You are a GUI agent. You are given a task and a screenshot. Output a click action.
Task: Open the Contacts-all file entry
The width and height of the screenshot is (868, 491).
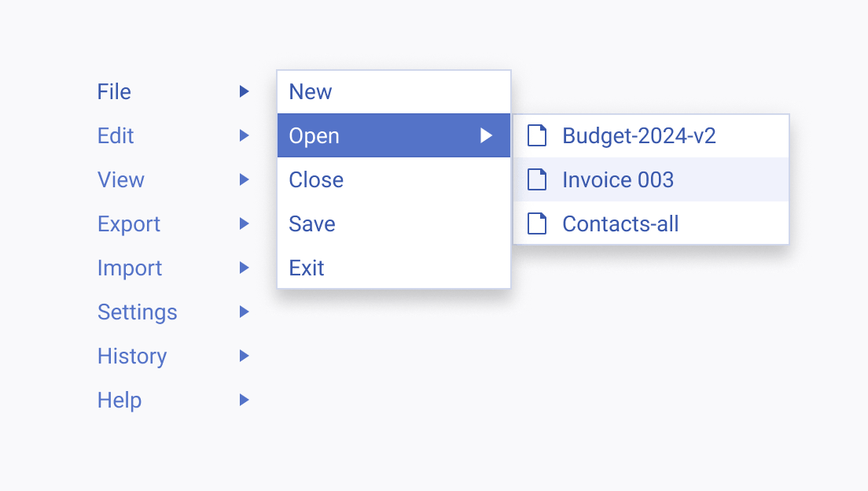651,223
